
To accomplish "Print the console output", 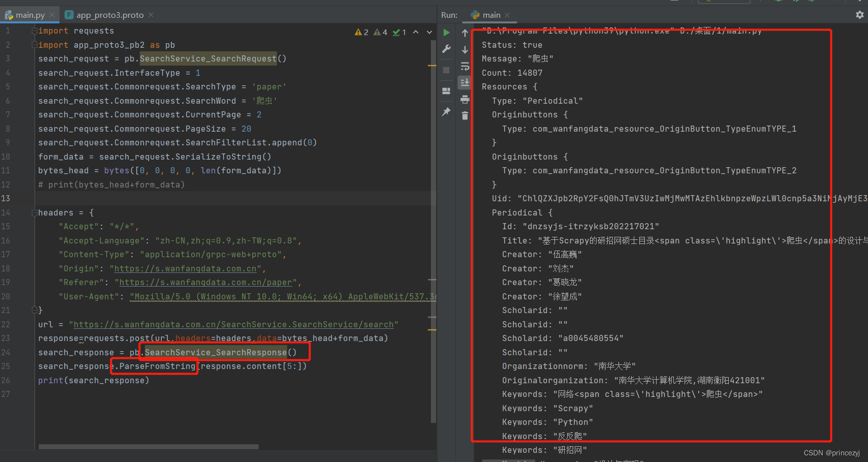I will [x=465, y=99].
